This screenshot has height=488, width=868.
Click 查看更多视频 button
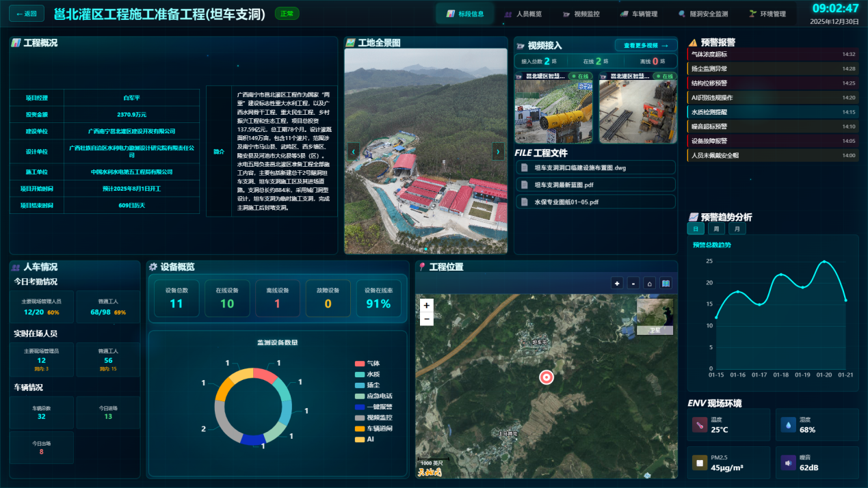(646, 45)
